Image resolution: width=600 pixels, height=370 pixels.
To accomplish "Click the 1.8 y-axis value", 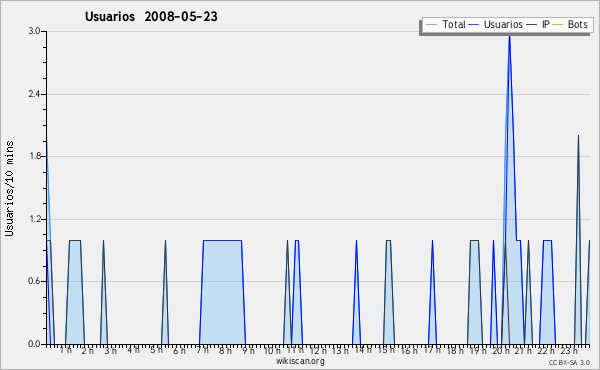I will pos(34,156).
